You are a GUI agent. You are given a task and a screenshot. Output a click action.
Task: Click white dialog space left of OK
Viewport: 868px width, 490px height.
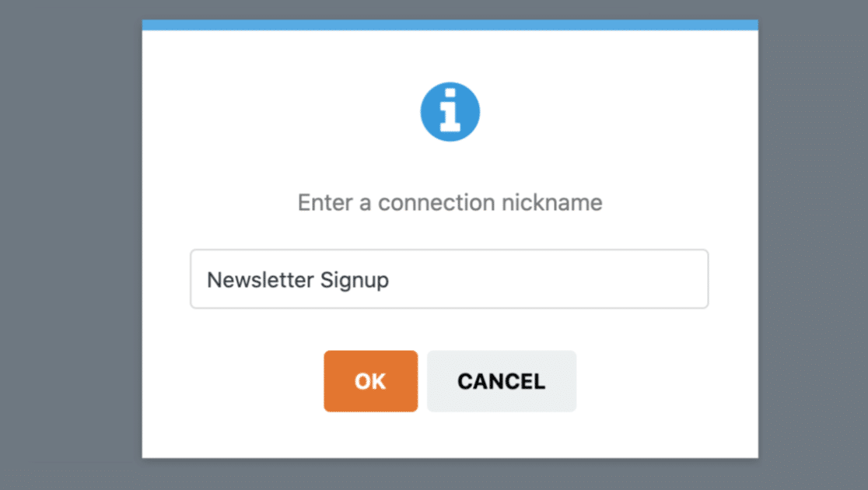[233, 381]
